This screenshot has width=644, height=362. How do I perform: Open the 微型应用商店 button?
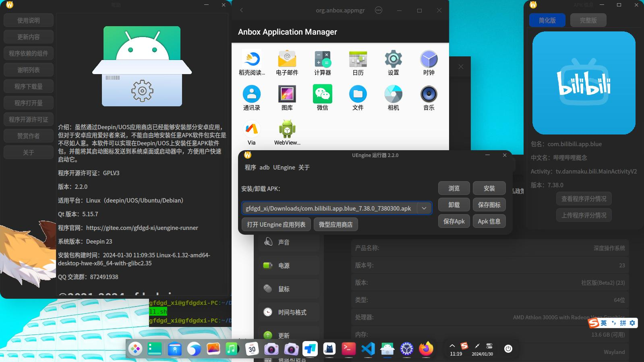336,225
